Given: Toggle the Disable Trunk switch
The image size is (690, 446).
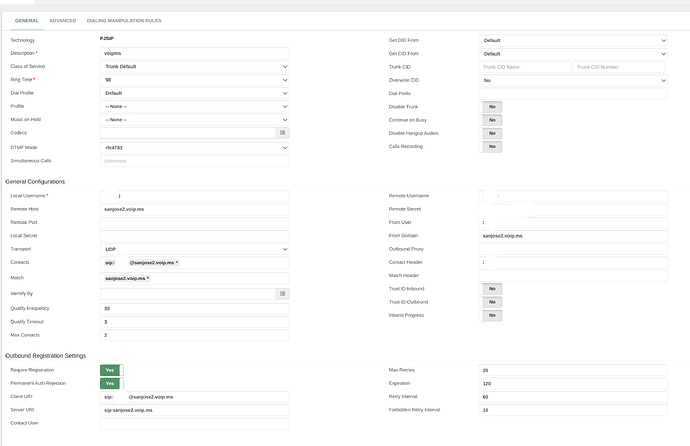Looking at the screenshot, I should tap(493, 106).
